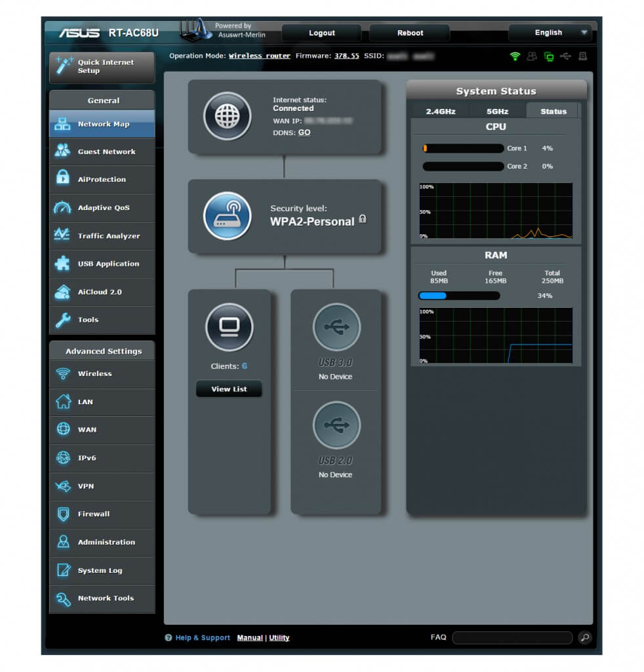
Task: Click the security lock icon beside WPA2-Personal
Action: click(x=363, y=219)
